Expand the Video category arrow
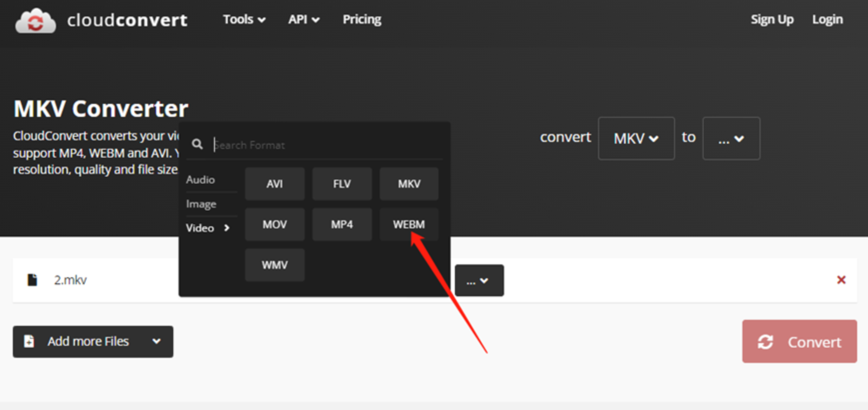This screenshot has width=868, height=410. point(227,228)
